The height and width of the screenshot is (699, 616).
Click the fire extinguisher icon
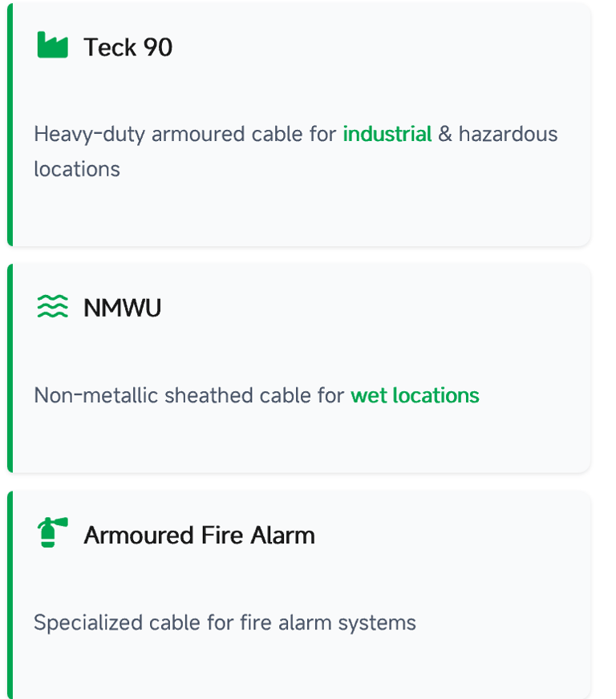point(52,533)
